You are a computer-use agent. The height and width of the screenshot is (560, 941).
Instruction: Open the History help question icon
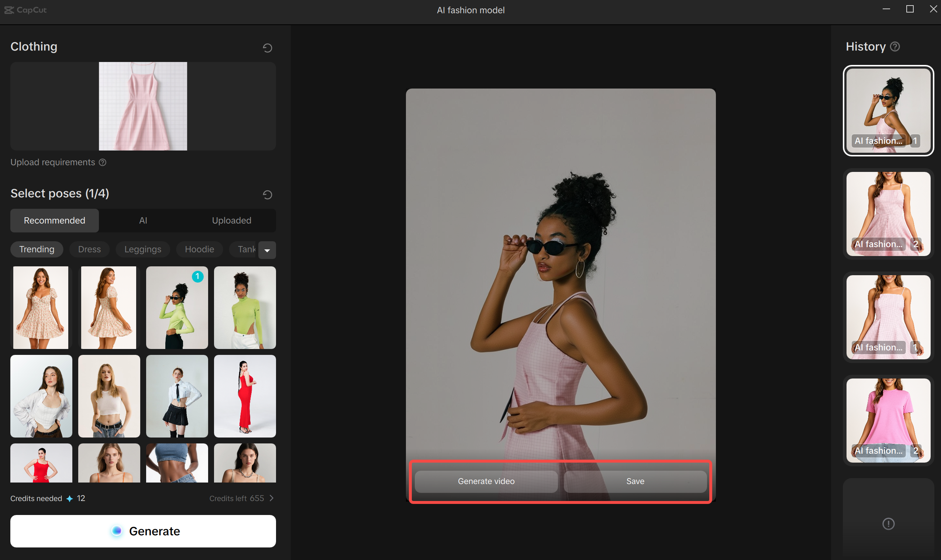click(x=895, y=46)
